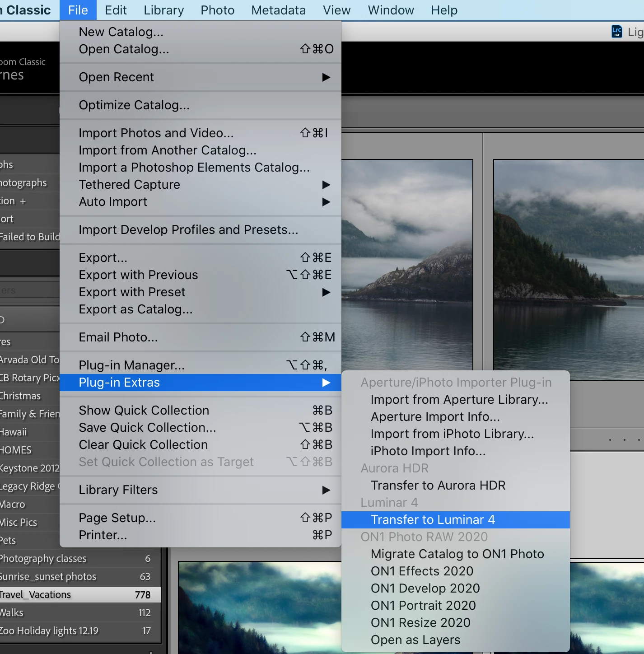Viewport: 644px width, 654px height.
Task: Open the Library menu
Action: [x=163, y=10]
